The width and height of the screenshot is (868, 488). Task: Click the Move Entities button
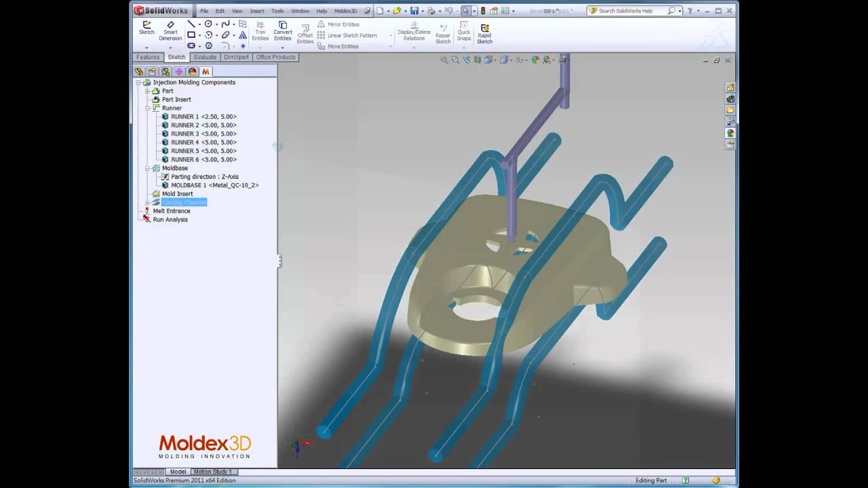tap(338, 46)
